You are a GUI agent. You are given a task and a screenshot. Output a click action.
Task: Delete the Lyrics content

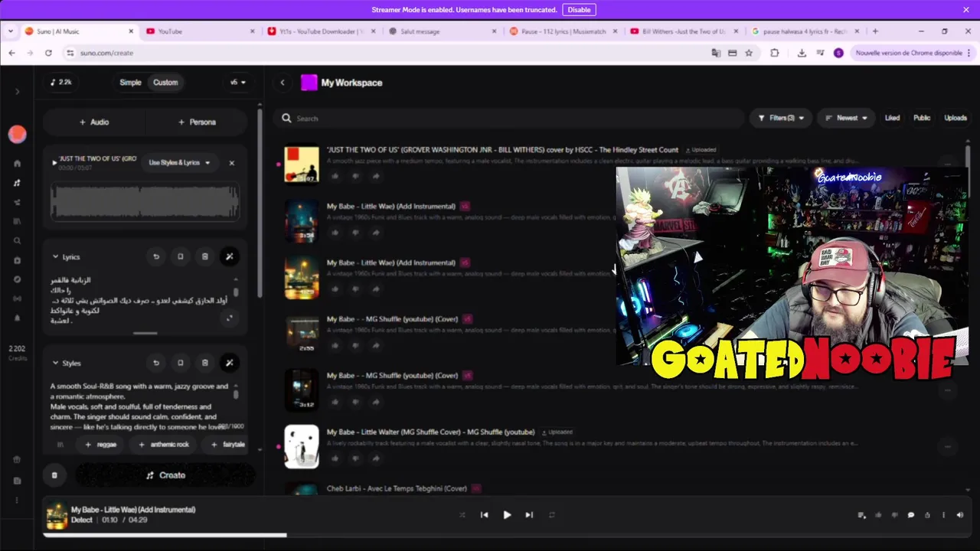pos(205,257)
